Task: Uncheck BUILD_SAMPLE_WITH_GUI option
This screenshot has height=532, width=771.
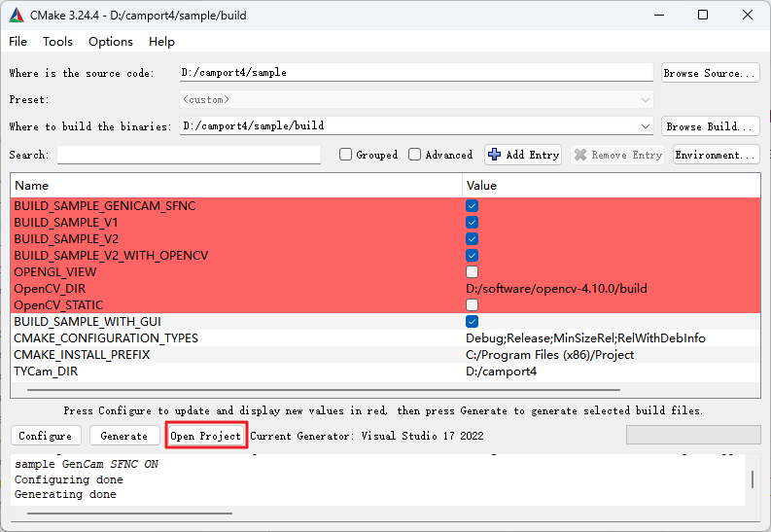Action: pyautogui.click(x=472, y=322)
